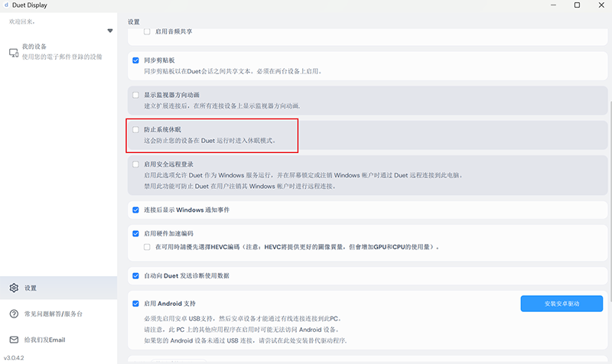
Task: Click the 安装安卓驱动 button
Action: (562, 304)
